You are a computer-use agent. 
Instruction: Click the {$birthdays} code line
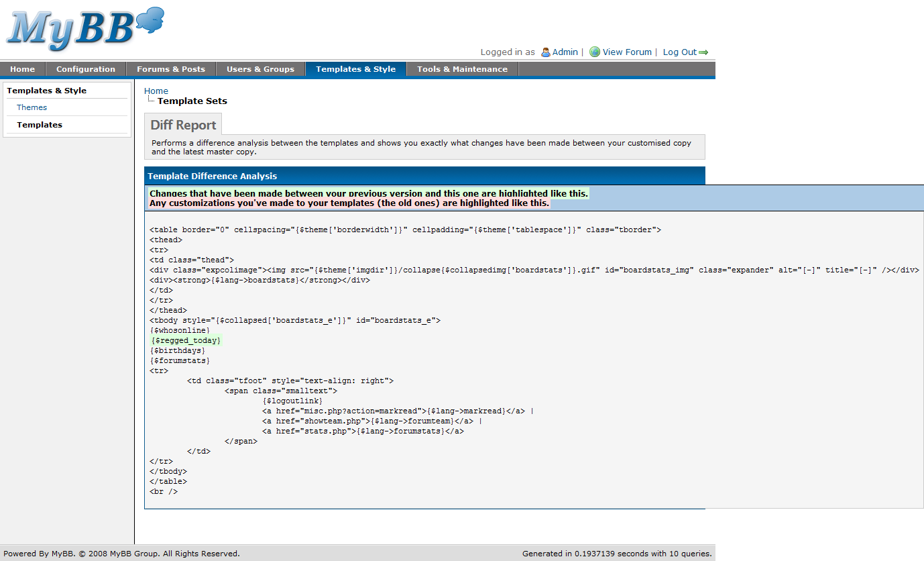[x=178, y=350]
